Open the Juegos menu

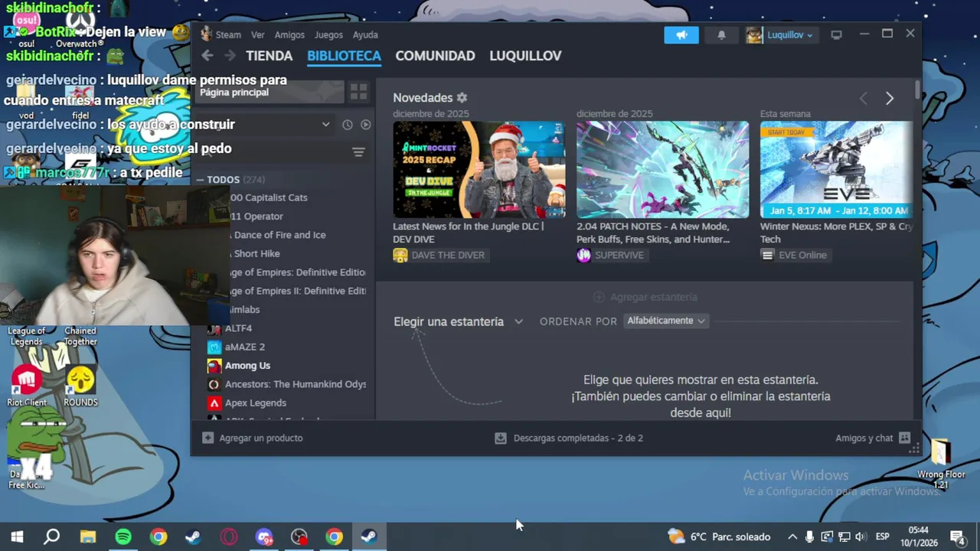point(328,34)
